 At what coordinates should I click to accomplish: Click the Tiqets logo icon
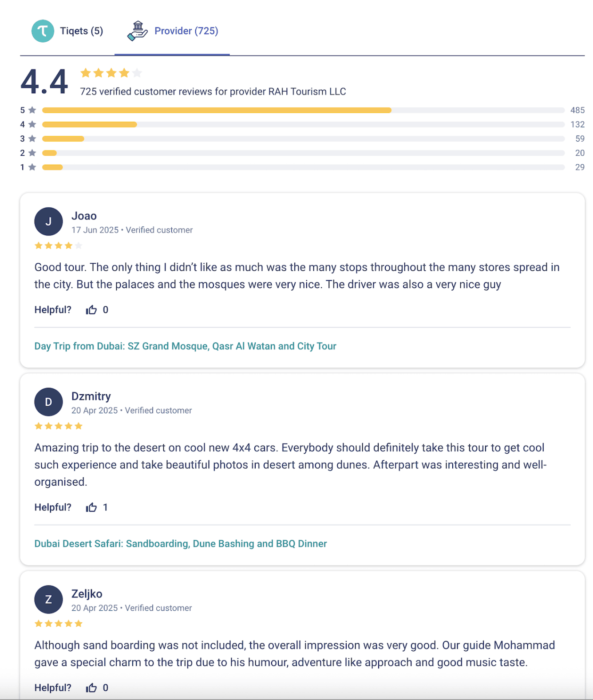tap(43, 31)
